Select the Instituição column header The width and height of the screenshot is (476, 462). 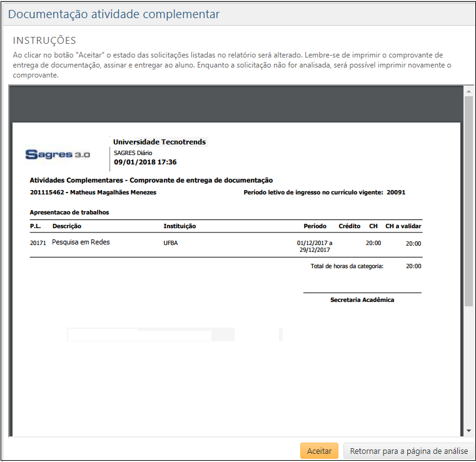click(x=180, y=226)
